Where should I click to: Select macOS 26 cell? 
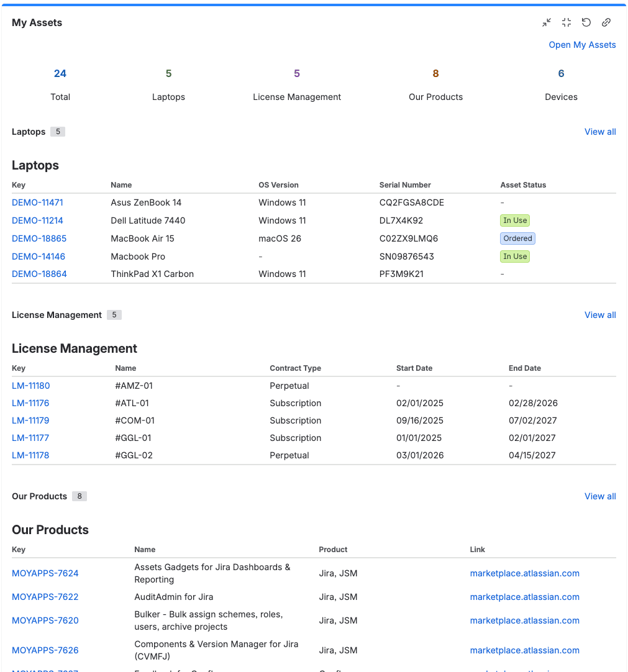tap(280, 238)
